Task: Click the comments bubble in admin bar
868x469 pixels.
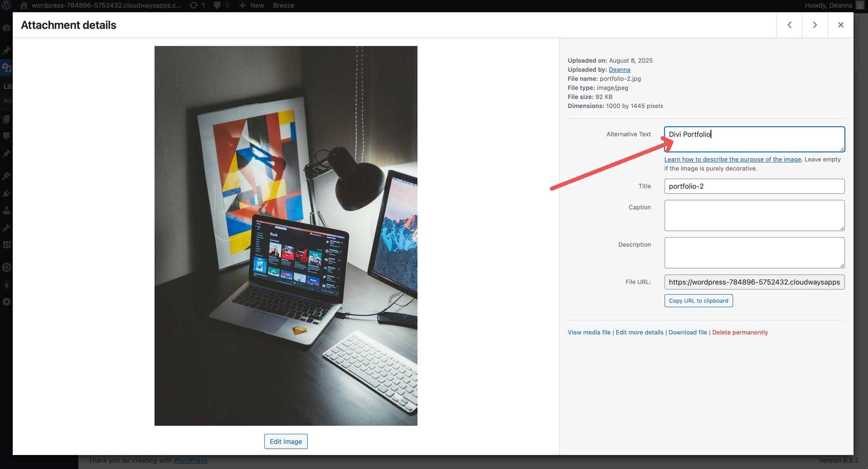Action: point(218,5)
